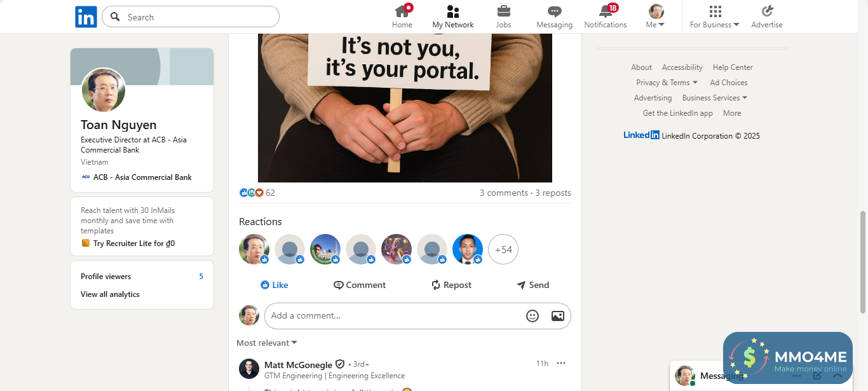The image size is (868, 391).
Task: Click Matt McGonegle's avatar photo
Action: coord(249,369)
